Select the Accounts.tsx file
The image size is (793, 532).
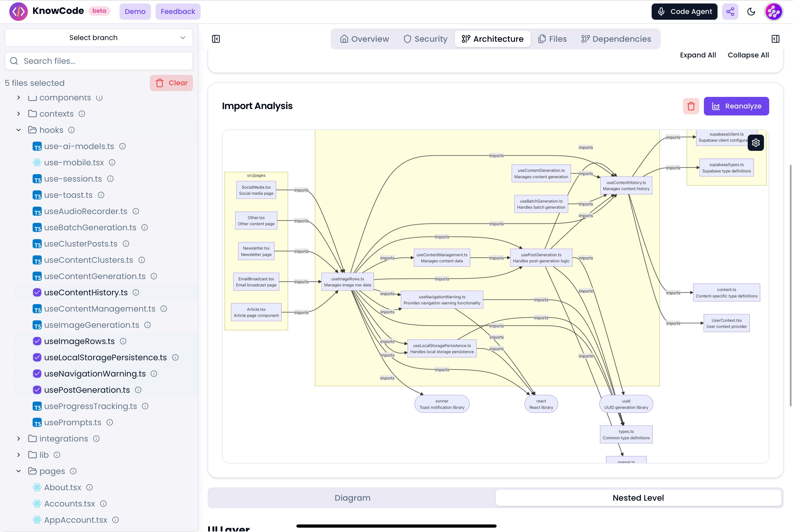pos(70,504)
